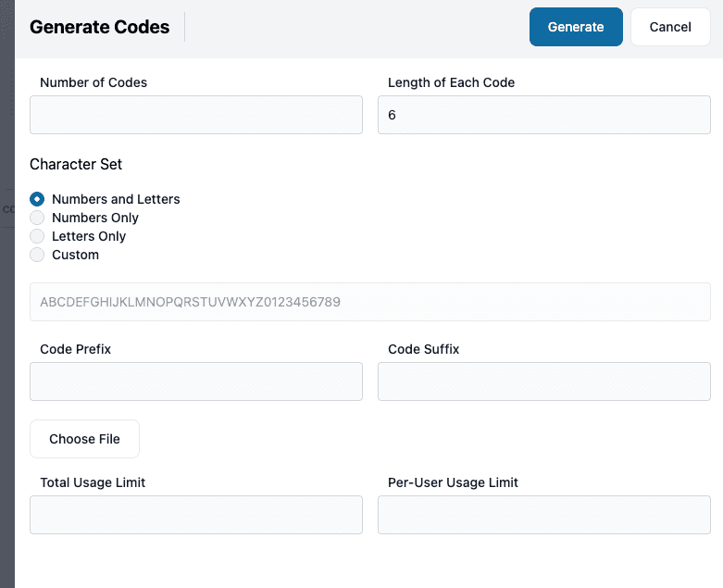This screenshot has height=588, width=723.
Task: Choose the Letters Only character set
Action: [x=37, y=236]
